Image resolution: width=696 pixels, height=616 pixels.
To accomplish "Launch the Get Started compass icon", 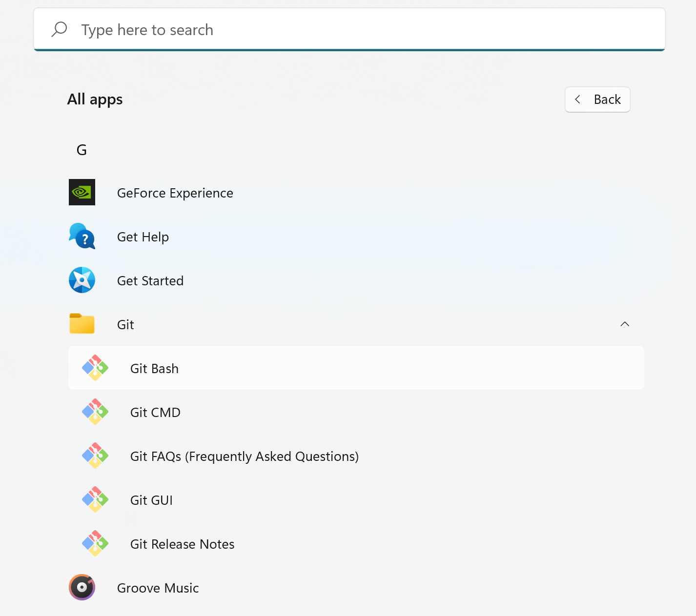I will 82,280.
